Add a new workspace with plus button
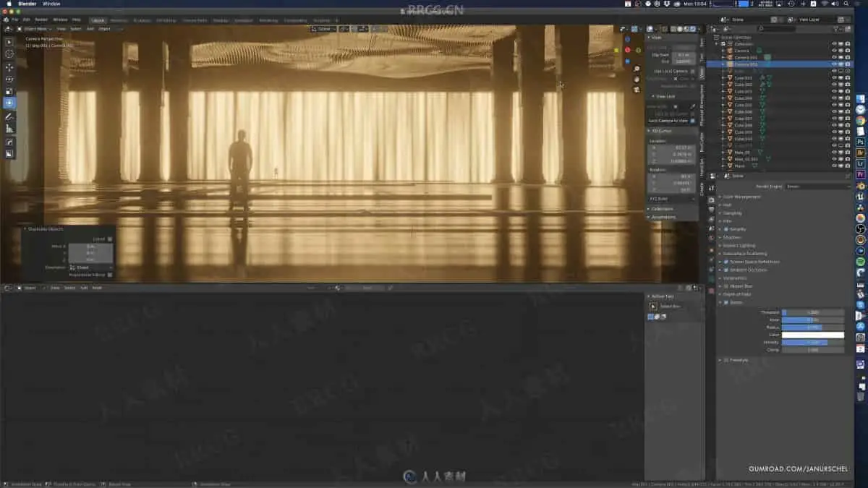Viewport: 868px width, 488px height. point(336,20)
